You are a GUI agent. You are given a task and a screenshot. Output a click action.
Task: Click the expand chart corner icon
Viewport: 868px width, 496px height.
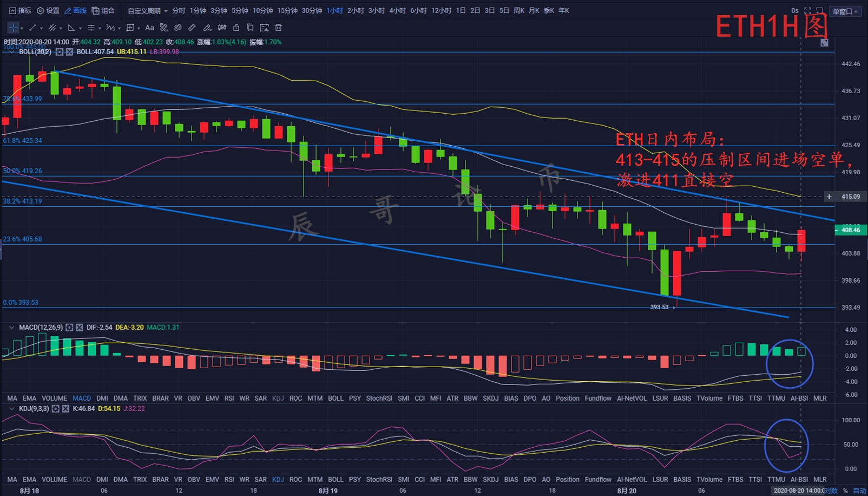coord(824,42)
